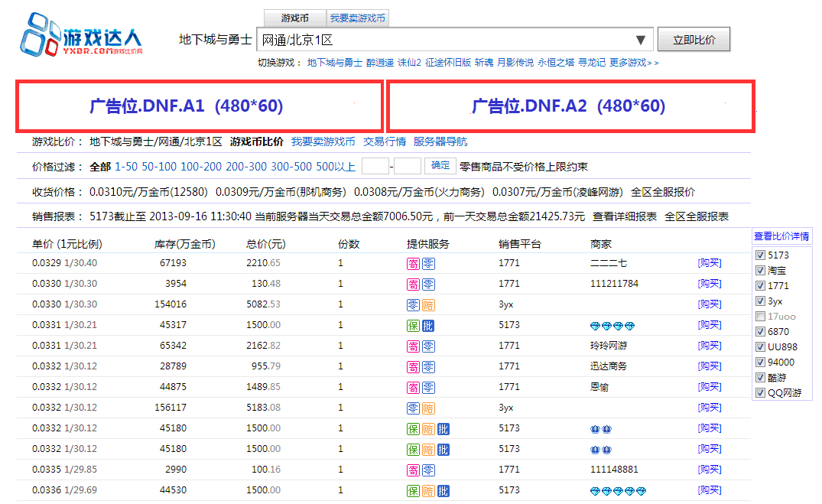Open the 游戏达人 logo homepage
Image resolution: width=822 pixels, height=504 pixels.
[x=81, y=35]
